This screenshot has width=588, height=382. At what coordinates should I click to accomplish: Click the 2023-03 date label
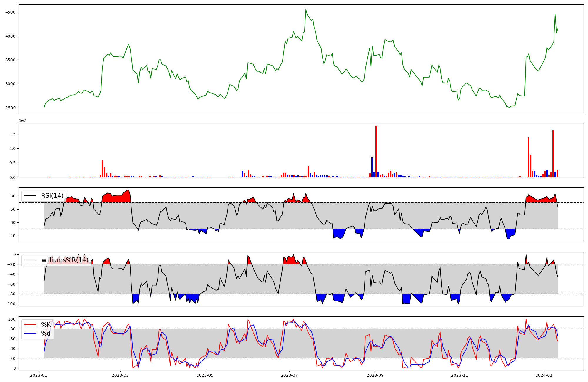tap(120, 375)
